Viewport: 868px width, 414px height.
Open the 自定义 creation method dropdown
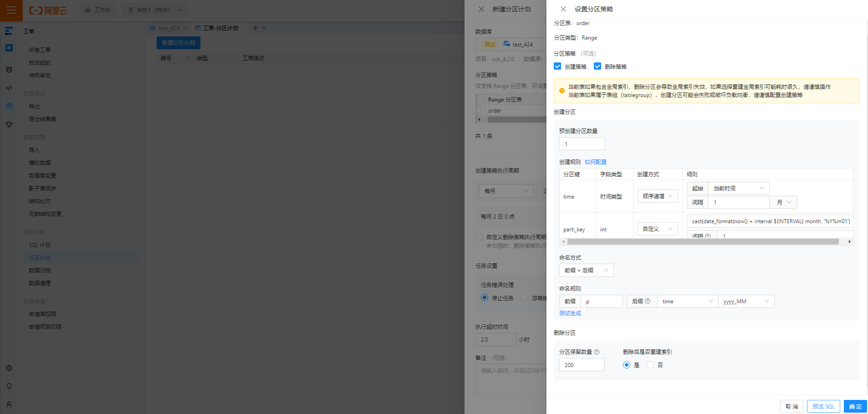coord(657,229)
